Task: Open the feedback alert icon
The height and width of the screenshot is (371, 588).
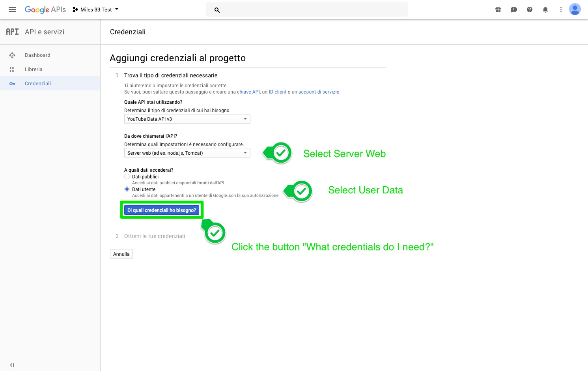Action: tap(513, 9)
